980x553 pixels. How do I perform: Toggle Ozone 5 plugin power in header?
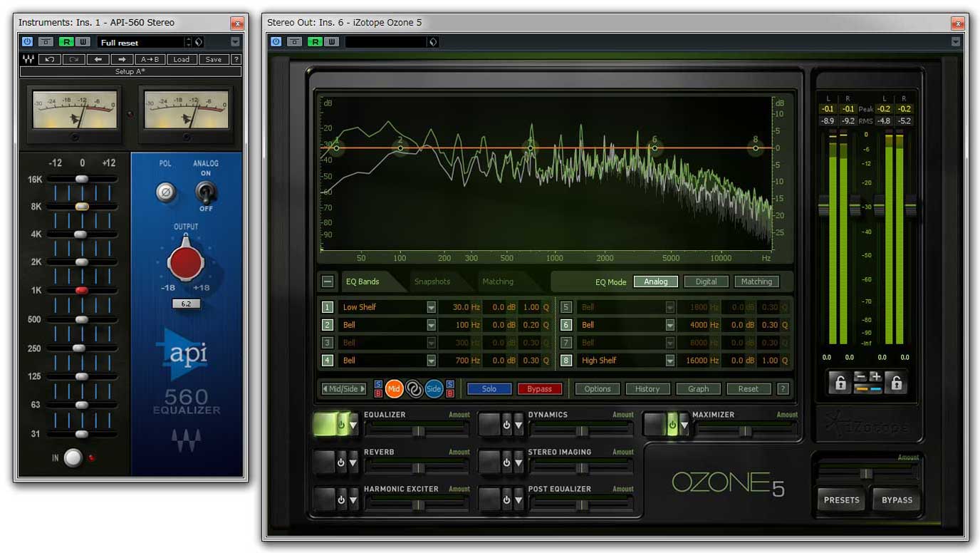(277, 42)
